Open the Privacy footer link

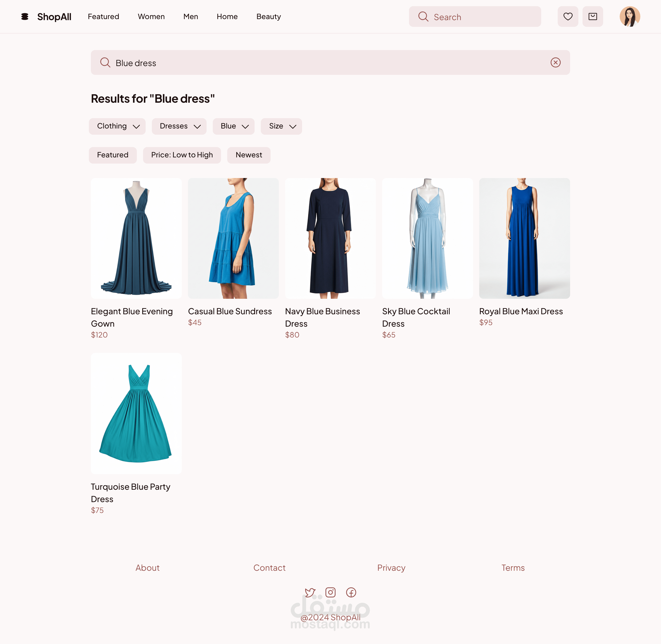point(391,568)
